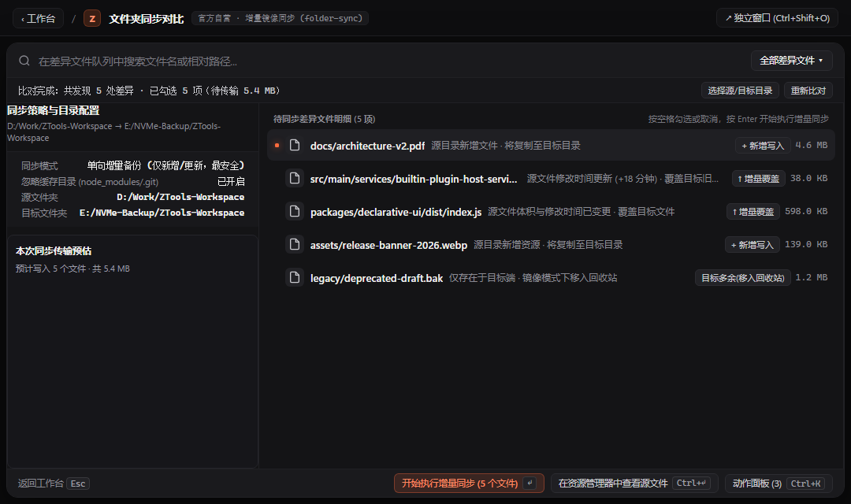Viewport: 851px width, 504px height.
Task: Click the file icon for builtin-plugin-host-service row
Action: coord(295,178)
